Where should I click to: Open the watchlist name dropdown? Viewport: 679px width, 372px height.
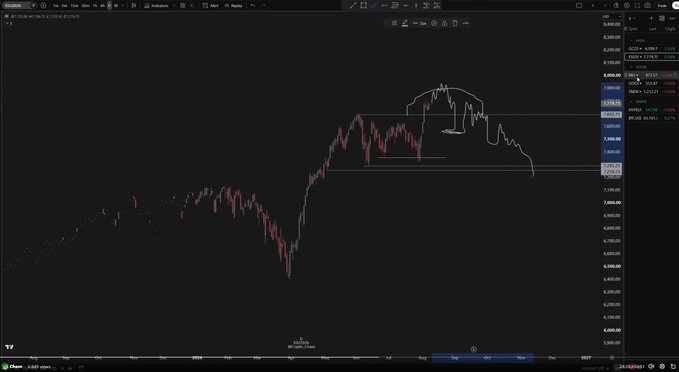(631, 19)
